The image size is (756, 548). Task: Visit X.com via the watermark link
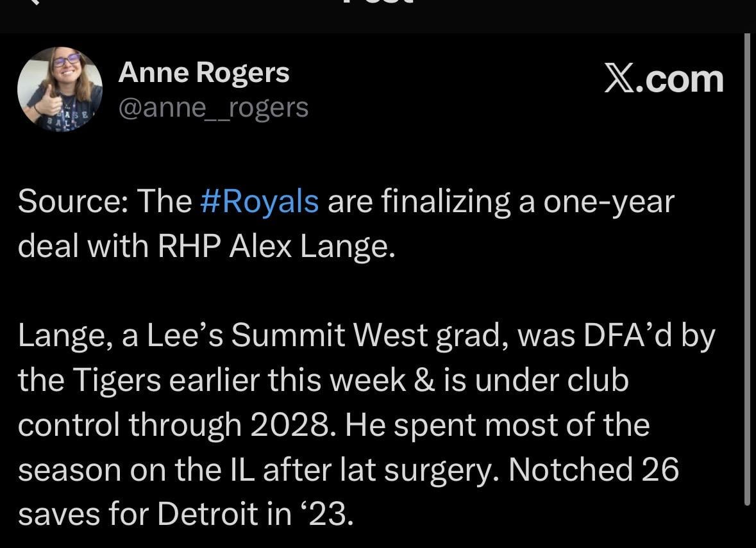(665, 79)
